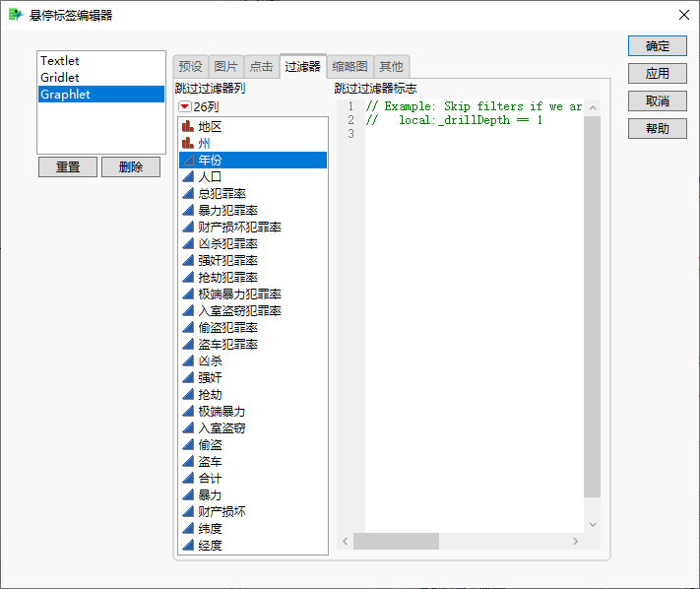Switch to the 图片 tab
This screenshot has height=589, width=700.
tap(225, 67)
